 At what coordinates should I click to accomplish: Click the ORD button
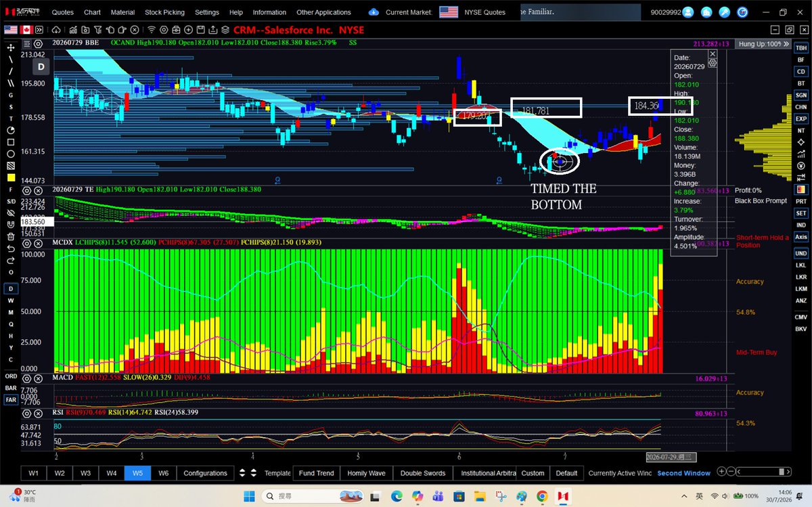(x=11, y=376)
